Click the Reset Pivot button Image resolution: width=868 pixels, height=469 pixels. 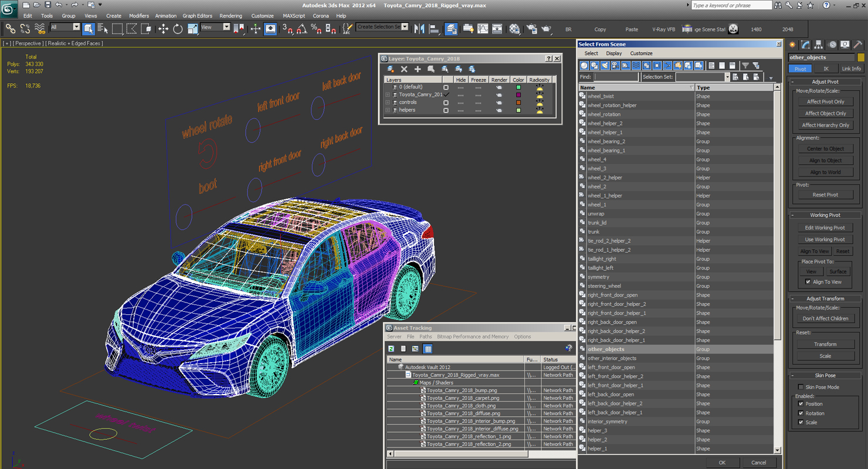point(825,195)
